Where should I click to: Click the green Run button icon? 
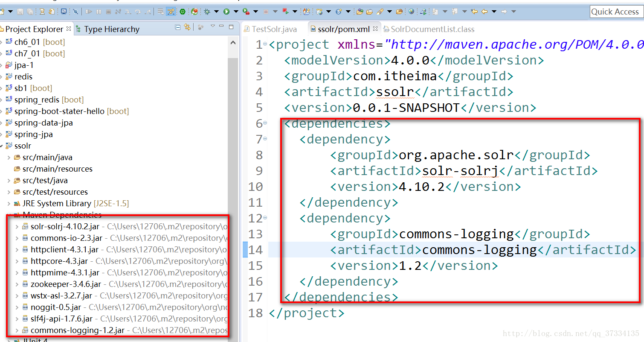coord(226,12)
